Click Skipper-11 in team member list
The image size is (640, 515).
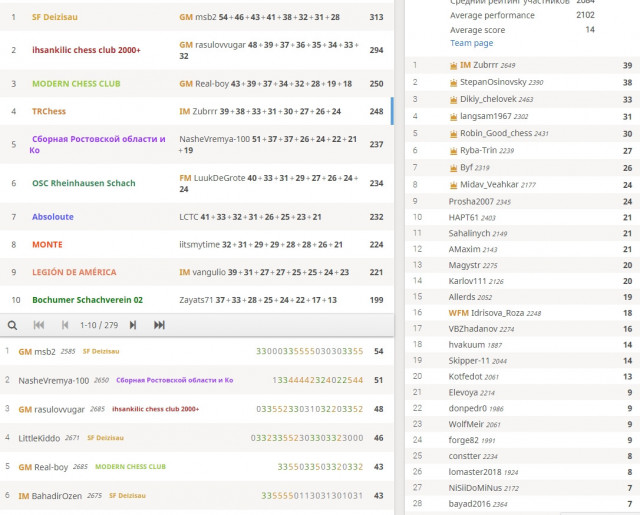469,361
